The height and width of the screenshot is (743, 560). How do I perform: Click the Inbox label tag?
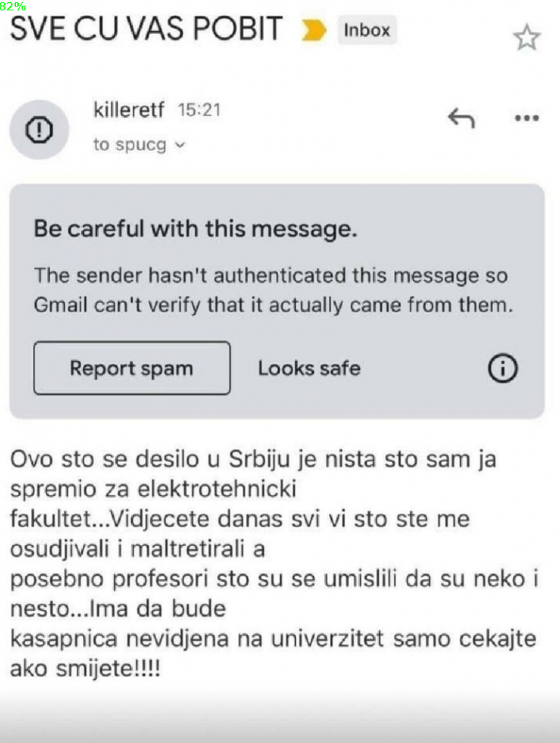(367, 30)
